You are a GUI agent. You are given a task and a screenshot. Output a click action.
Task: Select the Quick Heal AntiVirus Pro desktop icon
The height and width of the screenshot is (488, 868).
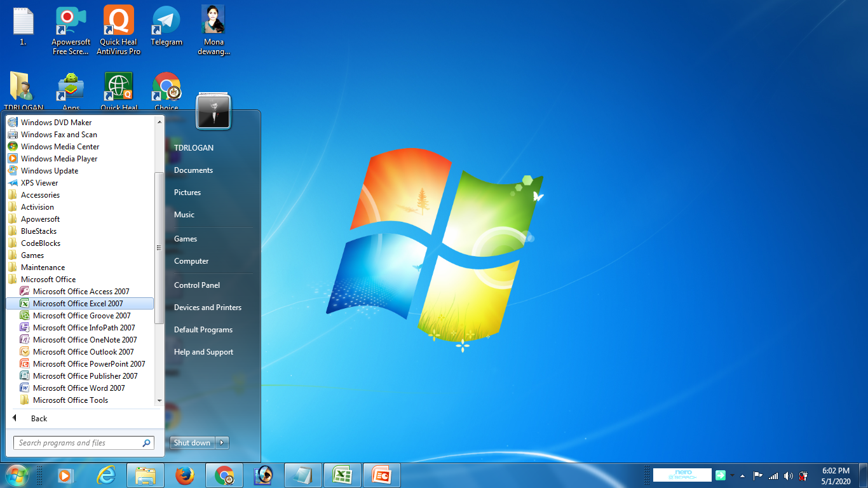tap(119, 30)
